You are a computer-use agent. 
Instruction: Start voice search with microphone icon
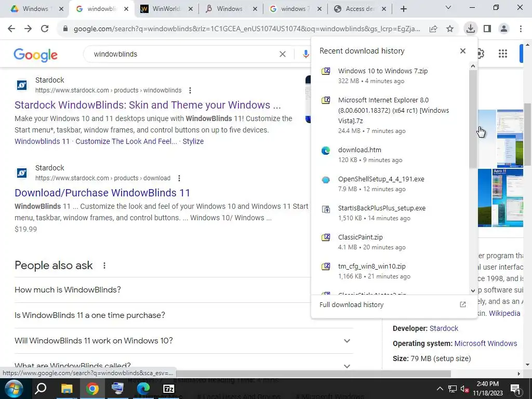click(305, 54)
